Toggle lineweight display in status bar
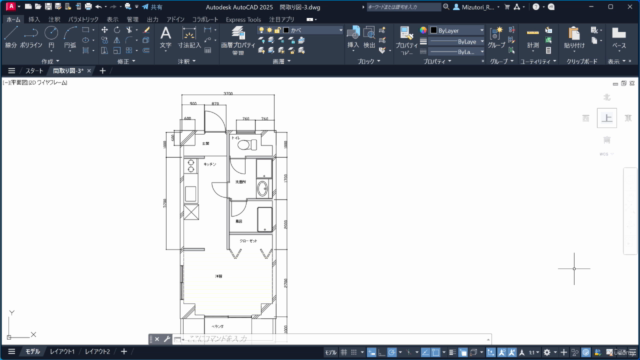Screen dimensions: 640x360 pyautogui.click(x=452, y=352)
